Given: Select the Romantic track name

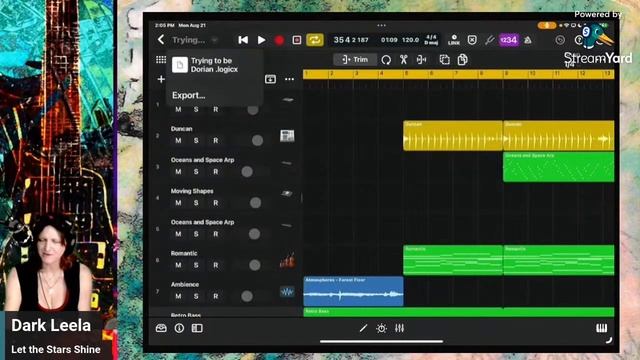Looking at the screenshot, I should pyautogui.click(x=184, y=253).
